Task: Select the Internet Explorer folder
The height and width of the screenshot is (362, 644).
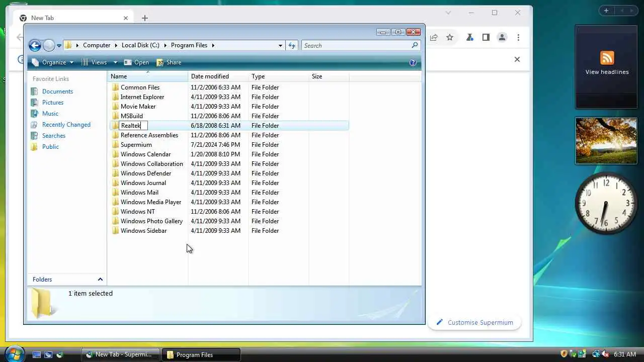Action: coord(142,97)
